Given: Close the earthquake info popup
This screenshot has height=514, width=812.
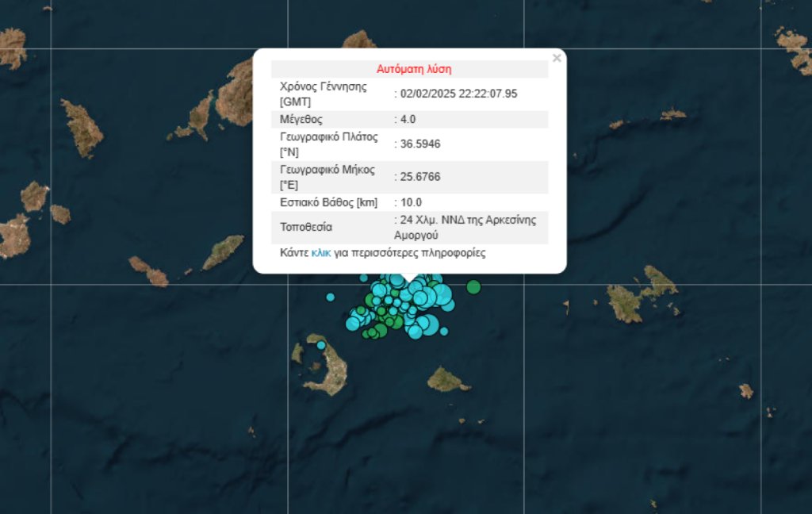Looking at the screenshot, I should coord(557,58).
